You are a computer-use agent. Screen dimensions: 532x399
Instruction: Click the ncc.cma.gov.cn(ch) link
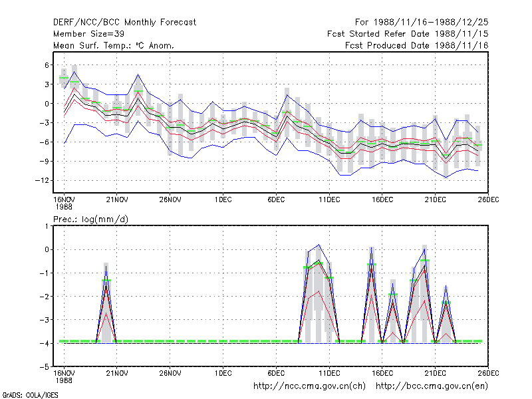(310, 386)
